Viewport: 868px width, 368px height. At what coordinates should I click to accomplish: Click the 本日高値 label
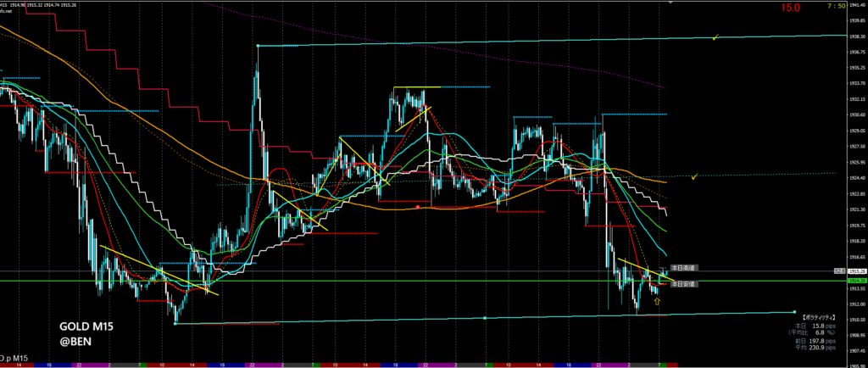pyautogui.click(x=683, y=268)
